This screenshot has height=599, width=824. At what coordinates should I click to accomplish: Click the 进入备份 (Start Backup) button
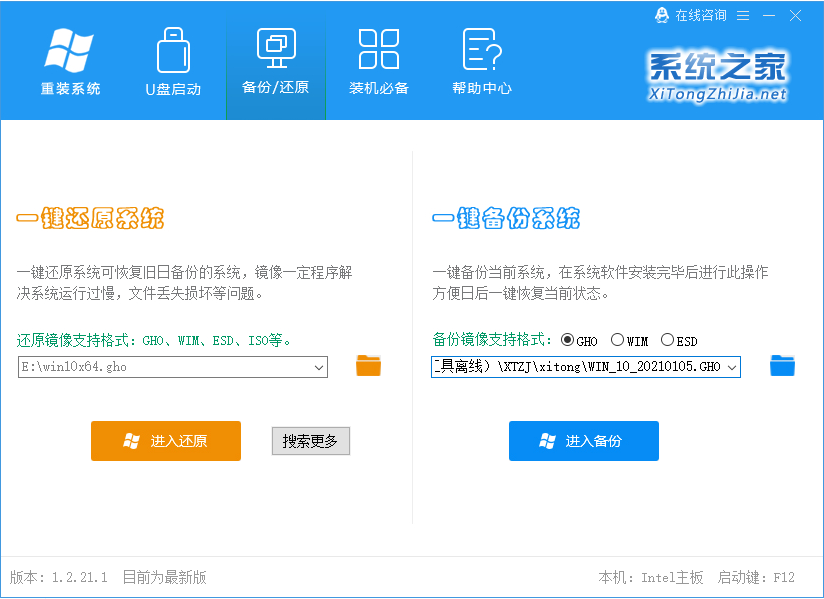click(x=583, y=441)
